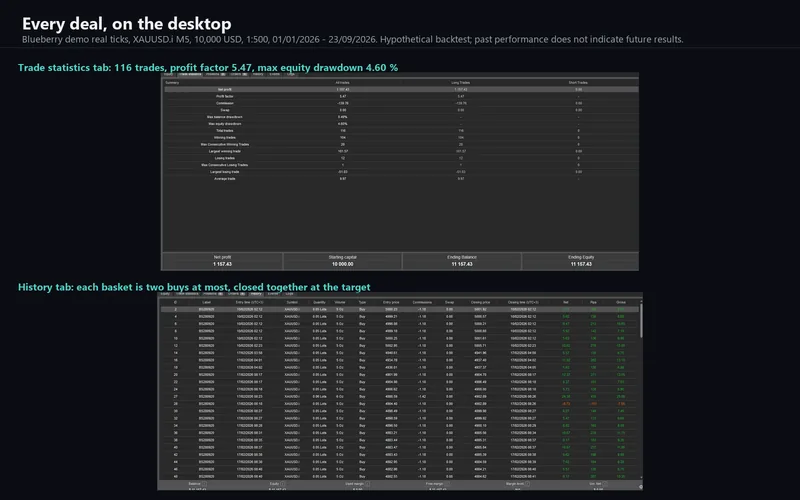Open Trade statistics tab in the lower panel
The image size is (800, 500).
(x=187, y=293)
